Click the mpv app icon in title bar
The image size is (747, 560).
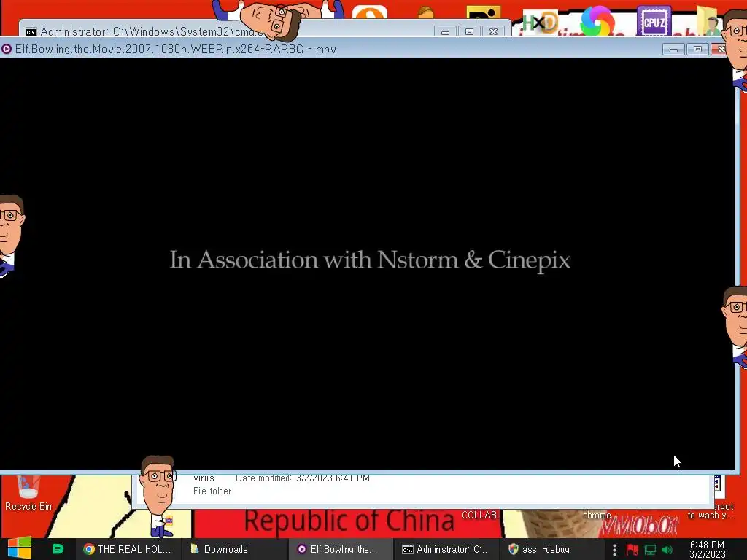click(6, 49)
